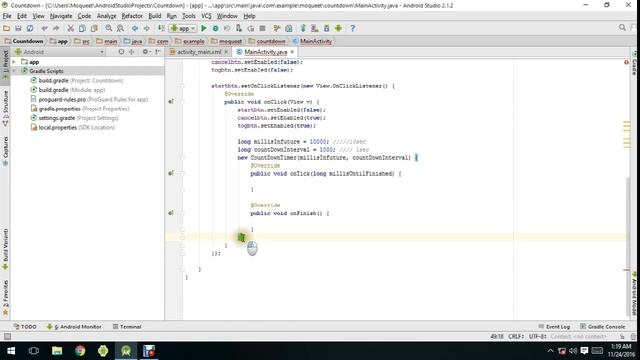Click the Open file toolbar icon
Viewport: 640px width, 360px height.
click(x=6, y=28)
